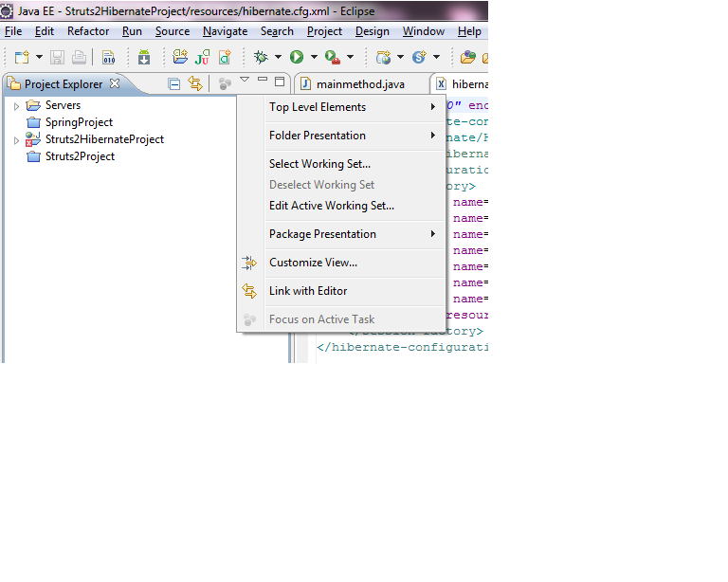Image resolution: width=728 pixels, height=582 pixels.
Task: Click the globe and window toolbar icon
Action: click(384, 57)
